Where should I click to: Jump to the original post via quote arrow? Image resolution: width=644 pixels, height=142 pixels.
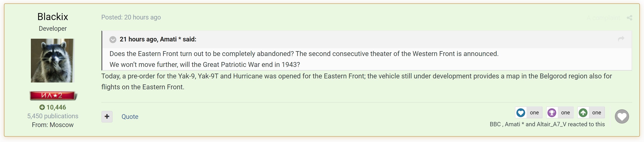click(x=621, y=39)
